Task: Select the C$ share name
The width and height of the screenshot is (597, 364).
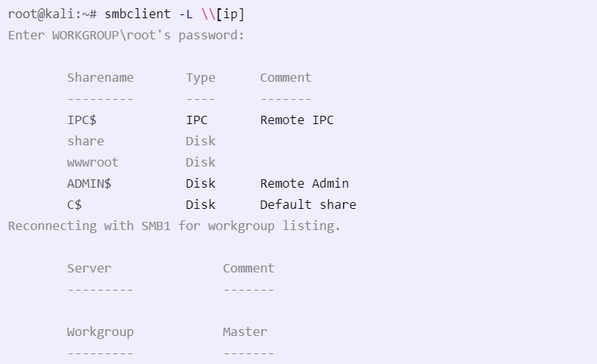Action: tap(74, 205)
